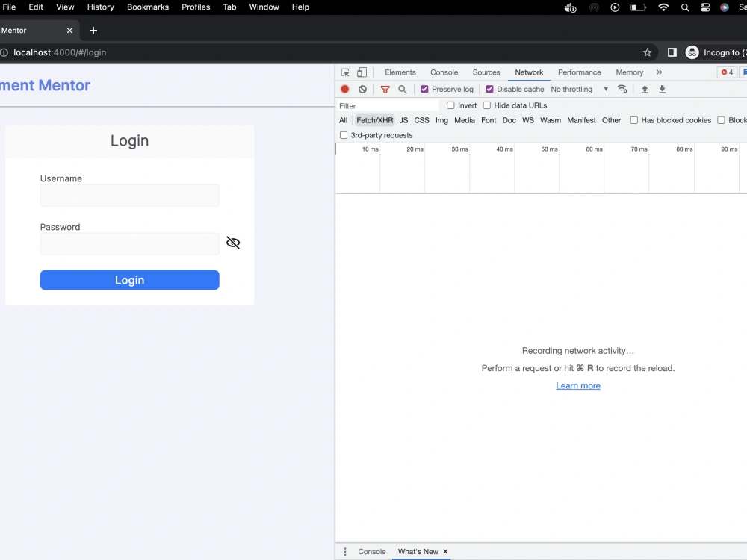The image size is (747, 560).
Task: Click the Incognito profile icon
Action: 692,52
